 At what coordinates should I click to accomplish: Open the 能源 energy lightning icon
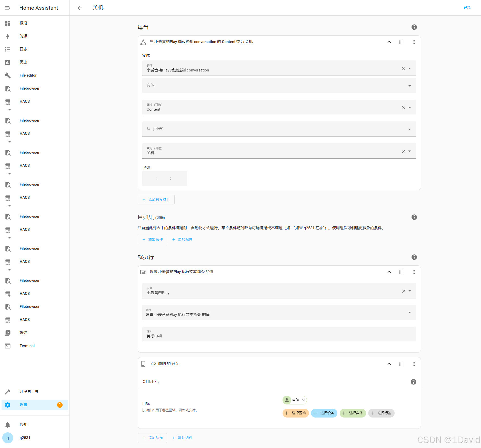tap(8, 36)
